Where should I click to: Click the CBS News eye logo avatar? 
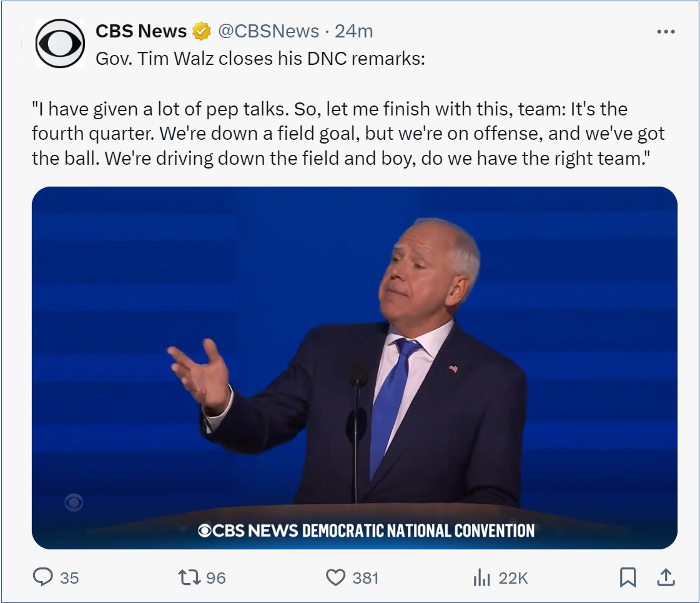coord(60,44)
